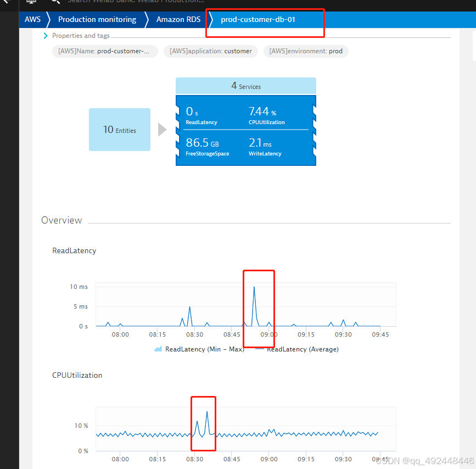
Task: Toggle ReadLatency (Average) legend entry
Action: click(x=297, y=349)
